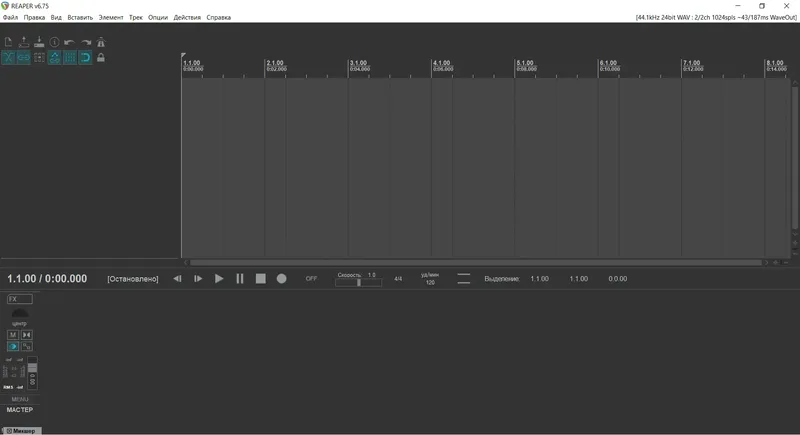Create a new project with the toolbar icon
The width and height of the screenshot is (800, 435).
(x=8, y=42)
